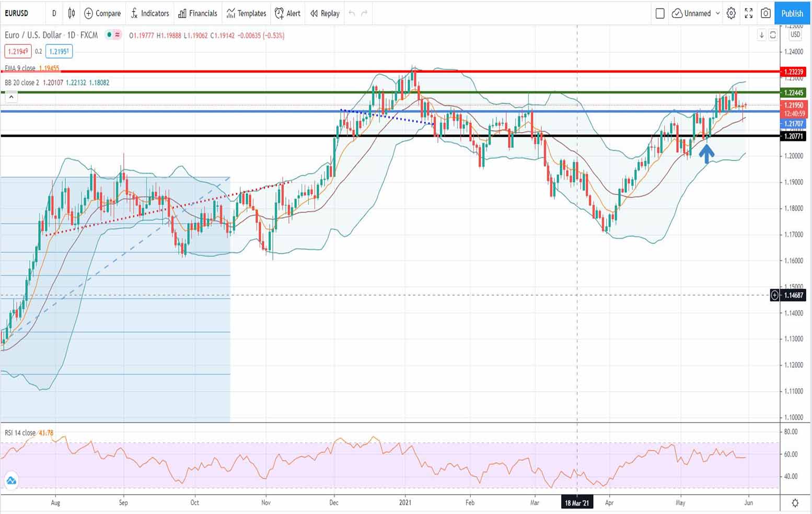
Task: Toggle the market status indicator pill
Action: click(x=113, y=35)
